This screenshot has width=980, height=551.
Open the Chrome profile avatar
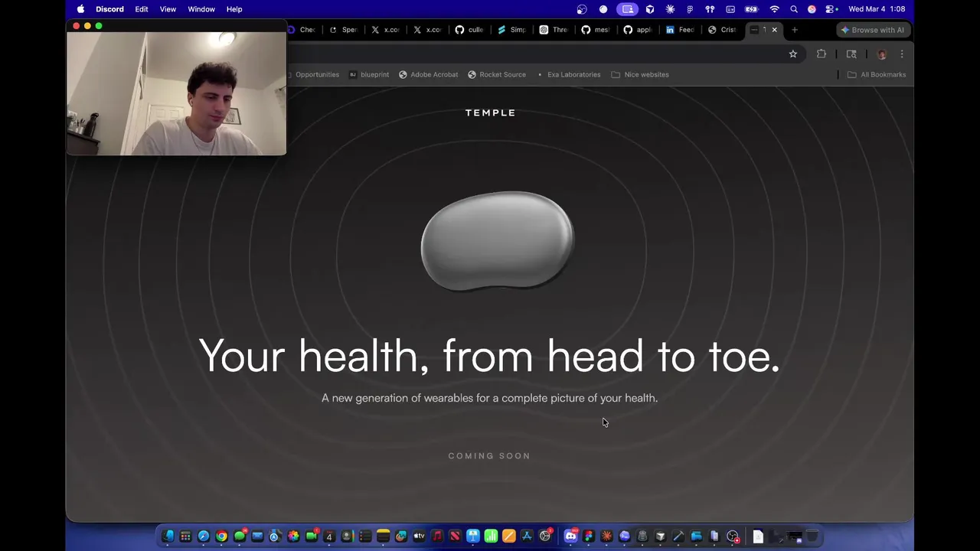coord(881,54)
